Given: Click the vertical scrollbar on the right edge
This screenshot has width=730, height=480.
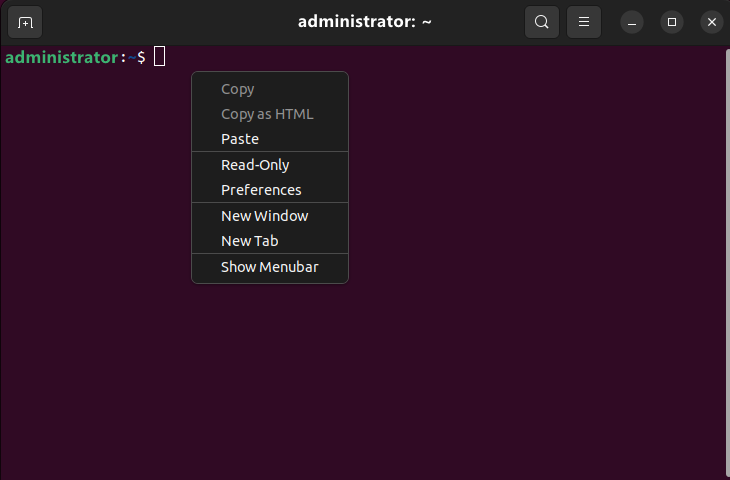Looking at the screenshot, I should [x=725, y=260].
